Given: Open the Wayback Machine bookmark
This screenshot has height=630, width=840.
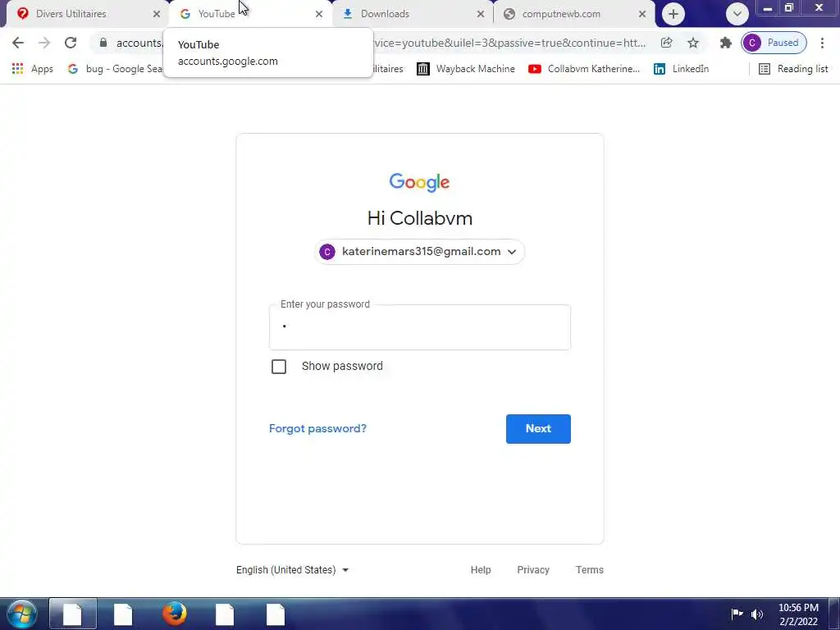Looking at the screenshot, I should 466,69.
